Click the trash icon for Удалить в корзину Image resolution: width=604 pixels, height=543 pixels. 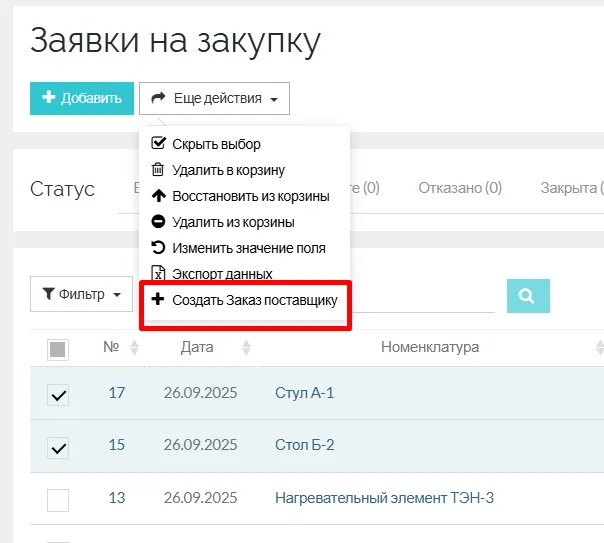coord(158,170)
